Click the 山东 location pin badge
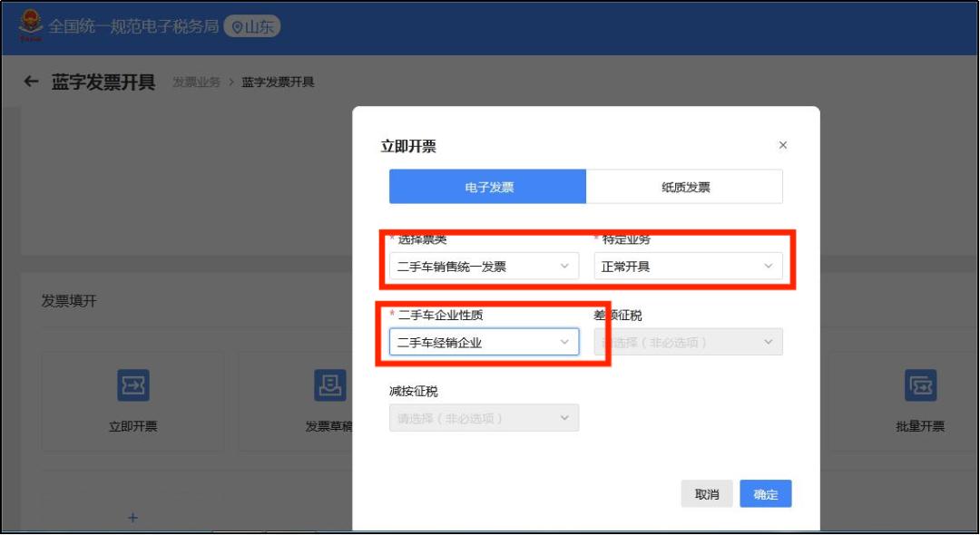The image size is (980, 535). tap(252, 26)
